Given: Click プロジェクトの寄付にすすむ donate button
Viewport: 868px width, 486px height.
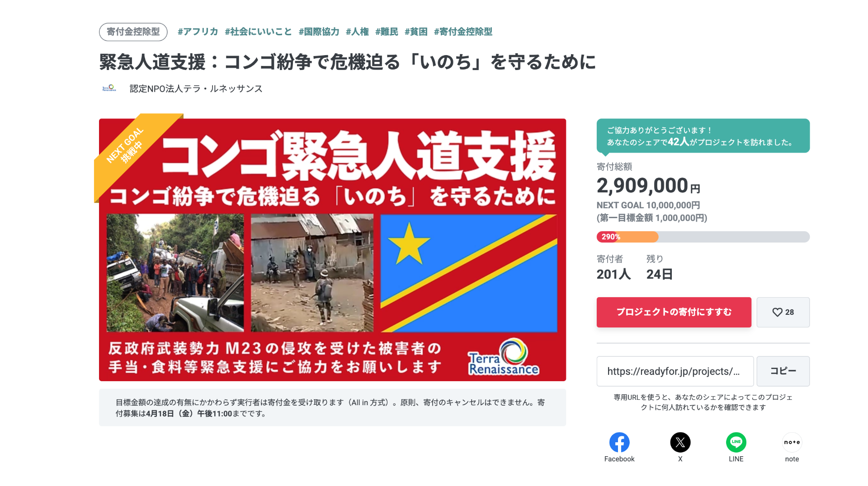Looking at the screenshot, I should [674, 312].
